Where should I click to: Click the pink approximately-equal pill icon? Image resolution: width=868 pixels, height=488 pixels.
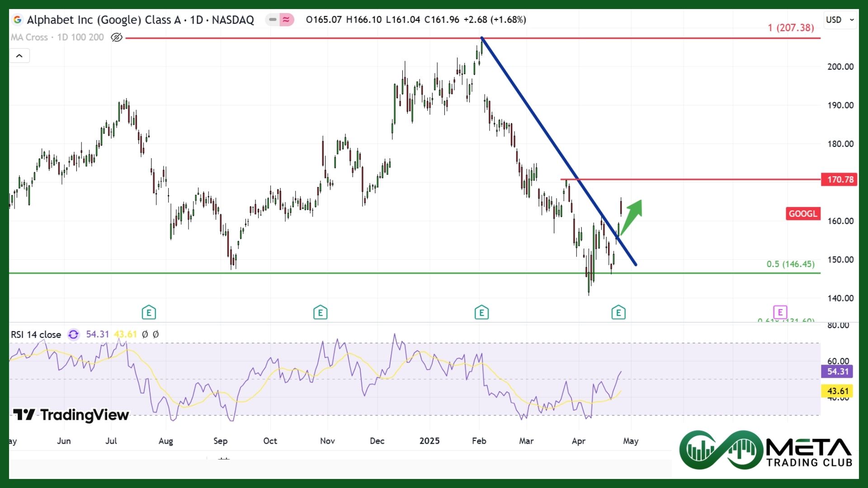click(286, 19)
